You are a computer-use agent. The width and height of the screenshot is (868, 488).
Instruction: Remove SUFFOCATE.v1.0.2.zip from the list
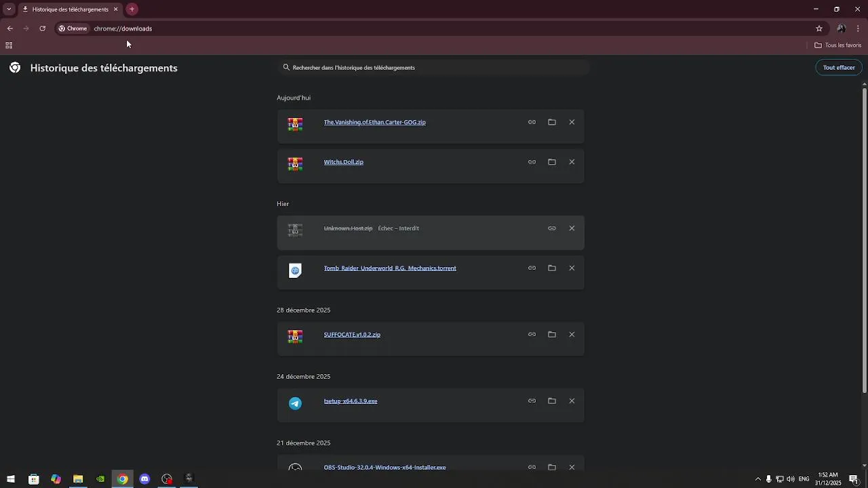[572, 334]
